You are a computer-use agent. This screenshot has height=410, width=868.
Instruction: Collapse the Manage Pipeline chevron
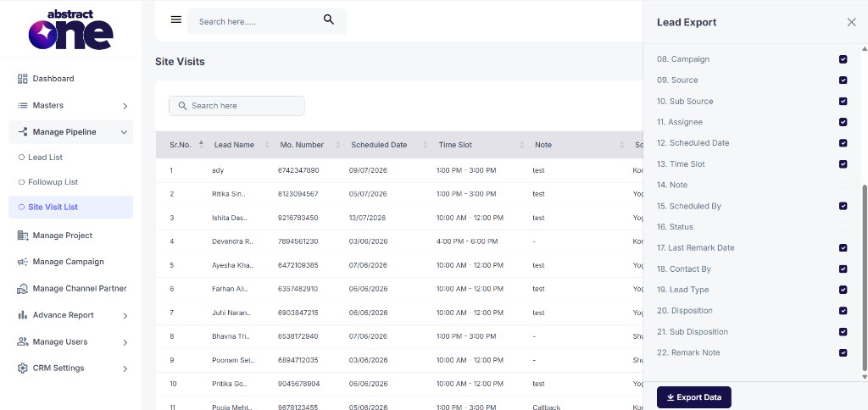click(x=124, y=132)
